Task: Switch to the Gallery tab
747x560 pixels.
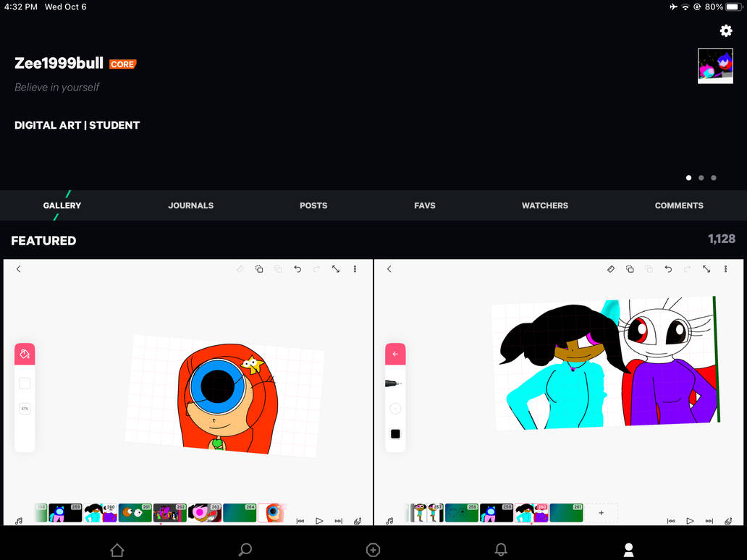Action: [x=62, y=205]
